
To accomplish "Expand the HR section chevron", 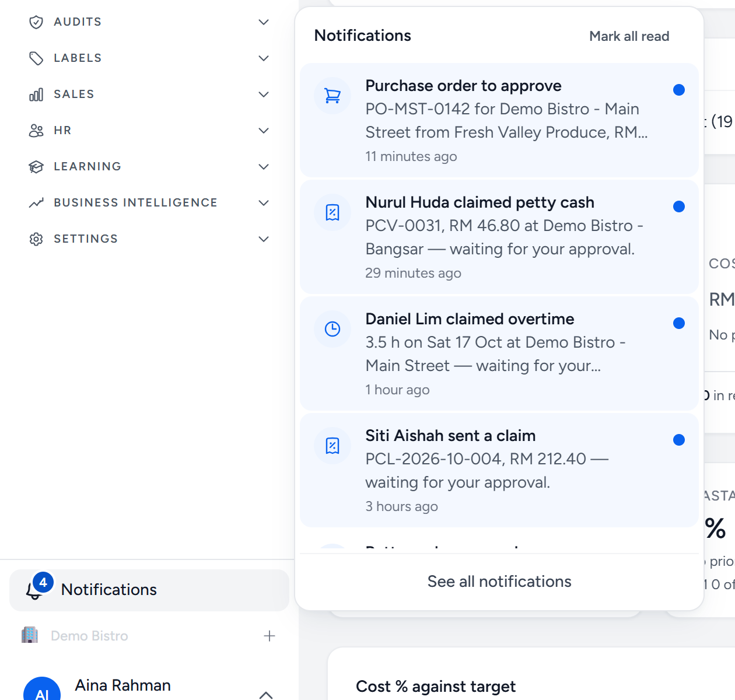I will (264, 131).
